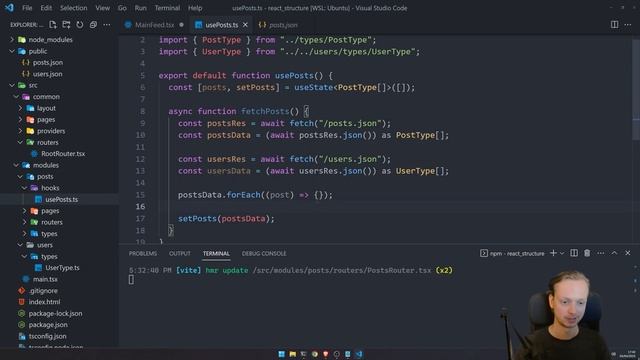Click the New Folder icon in Explorer header
The width and height of the screenshot is (640, 360).
click(x=66, y=25)
